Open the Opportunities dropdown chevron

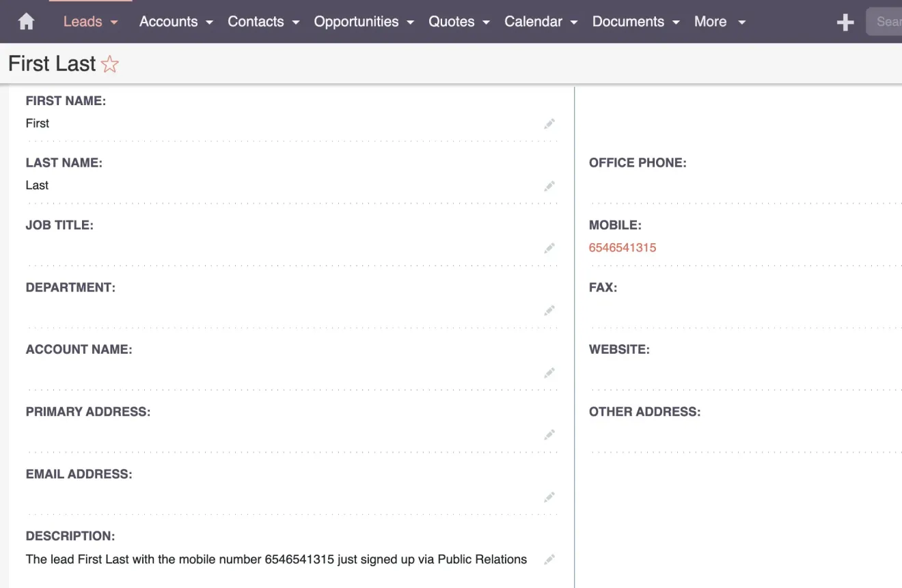tap(409, 21)
